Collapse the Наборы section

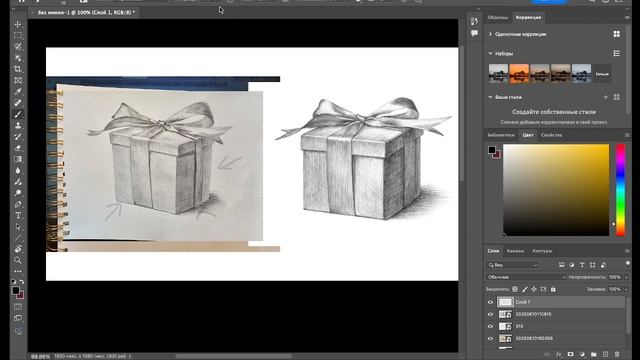point(491,53)
